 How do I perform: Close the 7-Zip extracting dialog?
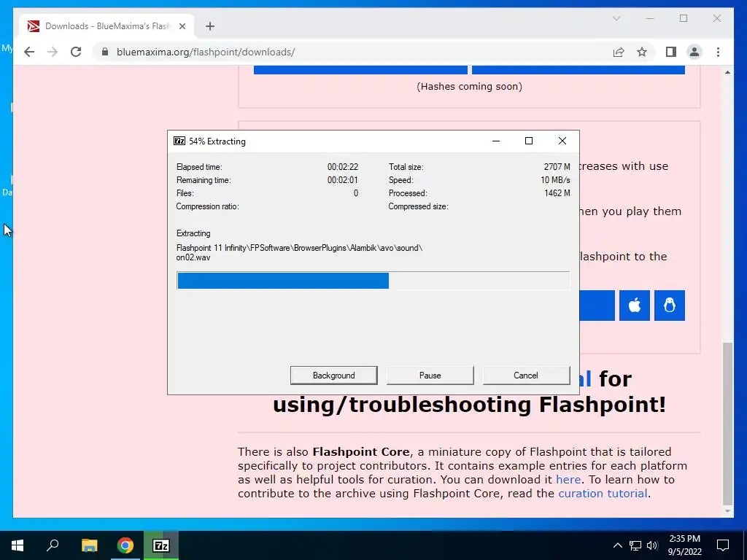pyautogui.click(x=562, y=141)
